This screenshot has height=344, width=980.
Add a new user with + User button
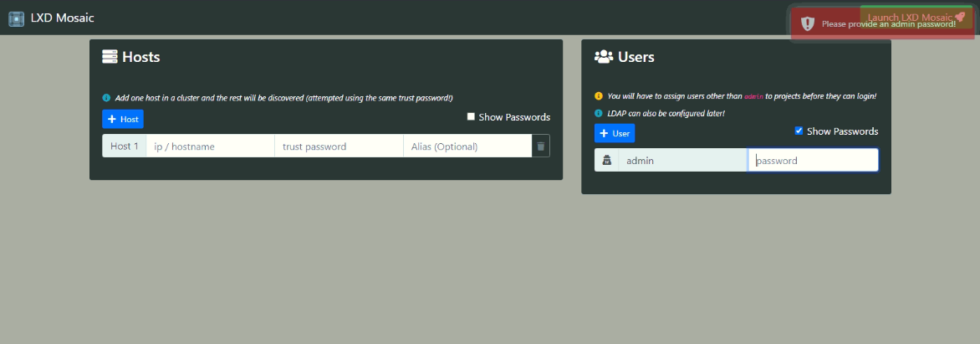coord(615,133)
